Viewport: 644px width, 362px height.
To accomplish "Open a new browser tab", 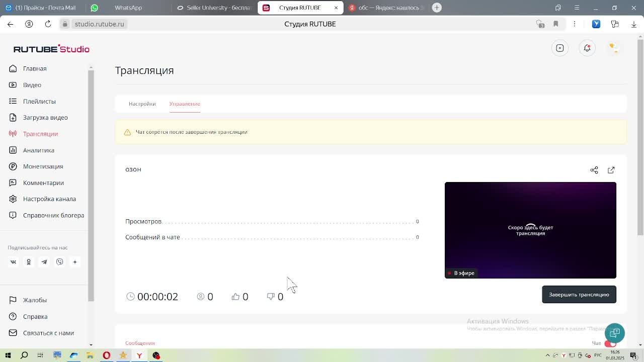I will (x=437, y=8).
